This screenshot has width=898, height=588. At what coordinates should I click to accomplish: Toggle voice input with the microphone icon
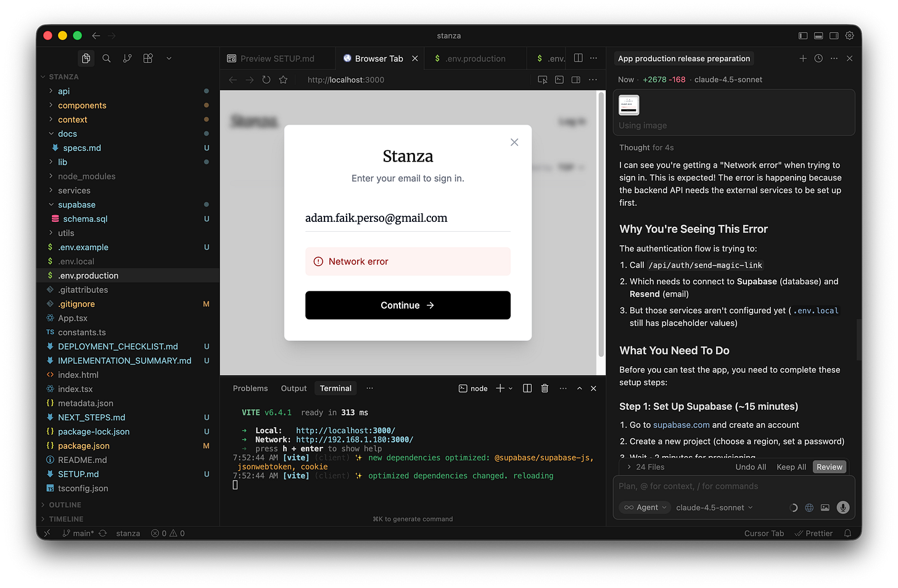point(843,507)
